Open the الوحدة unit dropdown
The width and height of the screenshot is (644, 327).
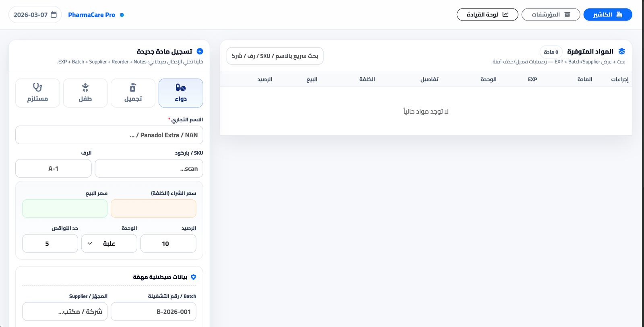[x=109, y=244]
